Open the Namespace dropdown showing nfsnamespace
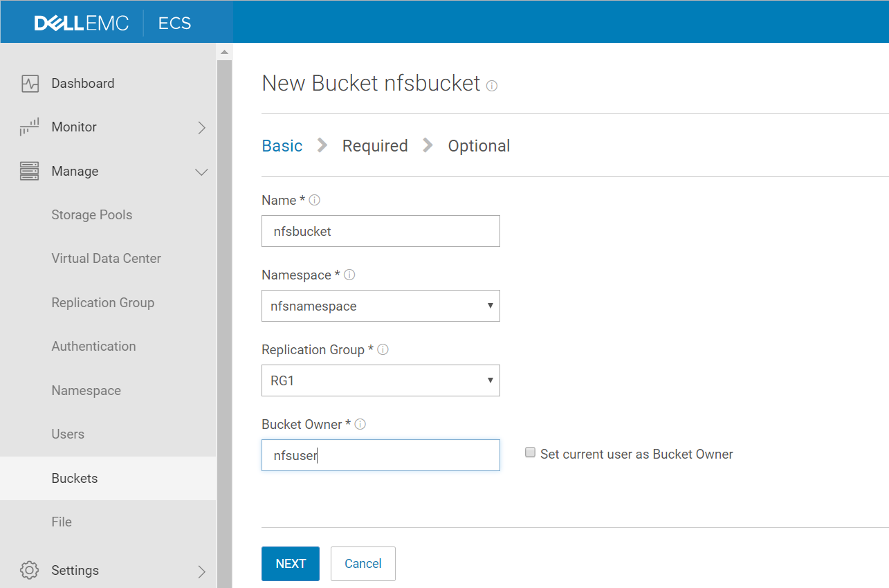 (381, 306)
